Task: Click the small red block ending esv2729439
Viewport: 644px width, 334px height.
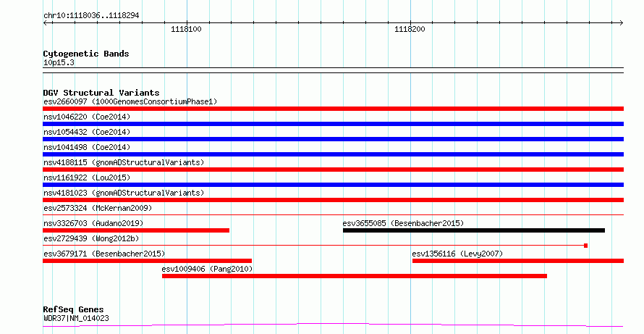Action: click(x=585, y=246)
